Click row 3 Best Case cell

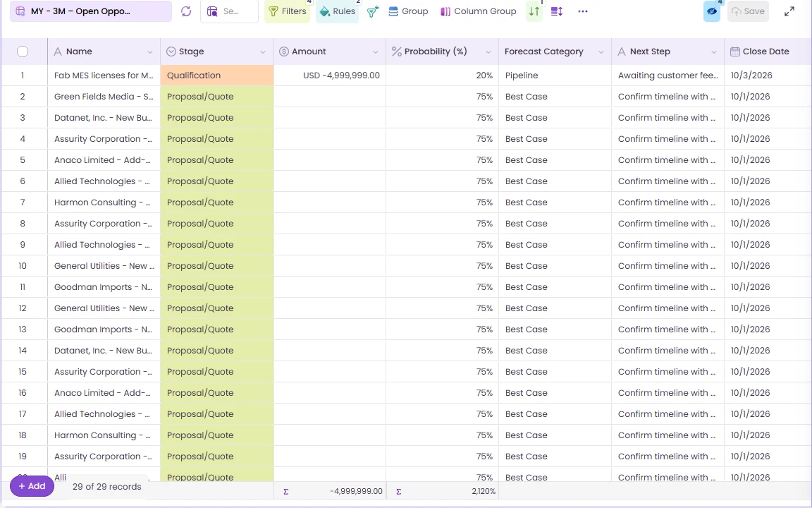(555, 118)
